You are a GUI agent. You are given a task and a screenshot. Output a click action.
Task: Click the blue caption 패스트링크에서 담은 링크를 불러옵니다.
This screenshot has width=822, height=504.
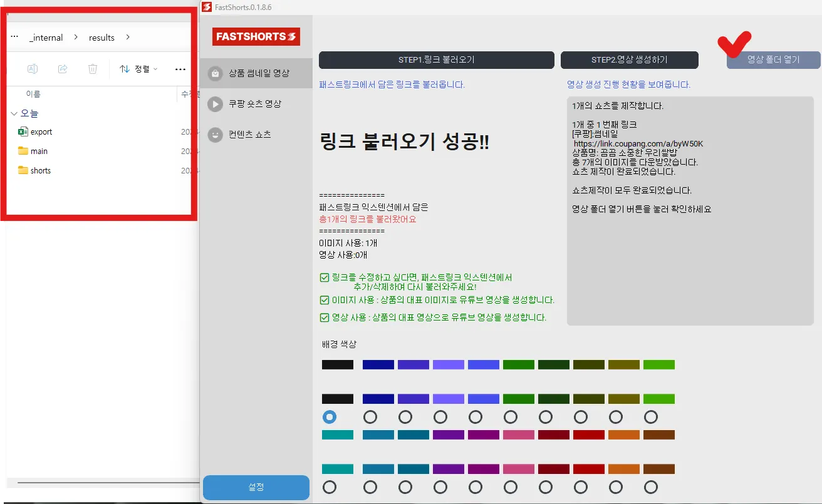[x=392, y=85]
